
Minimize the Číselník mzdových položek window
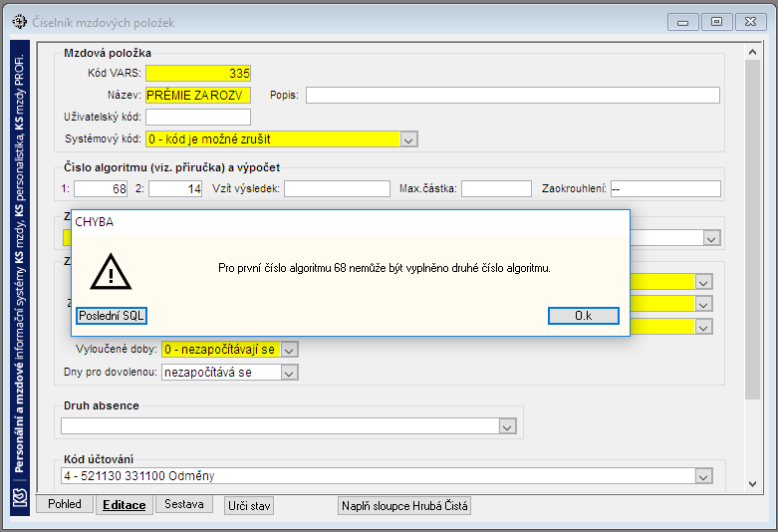[683, 22]
